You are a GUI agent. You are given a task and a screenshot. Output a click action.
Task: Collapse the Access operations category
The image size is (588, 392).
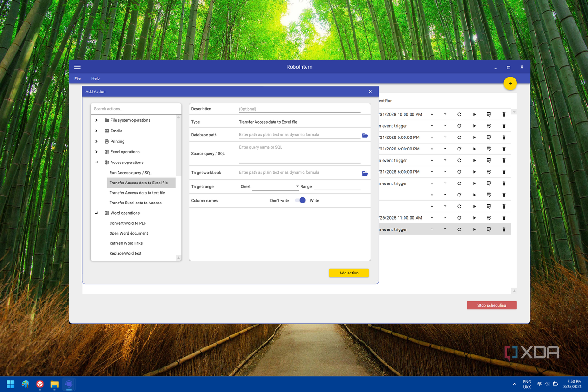point(96,163)
